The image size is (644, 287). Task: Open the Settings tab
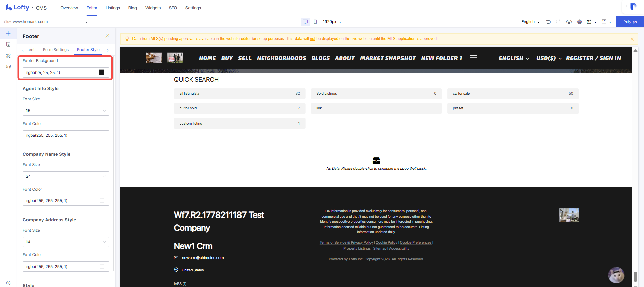193,8
